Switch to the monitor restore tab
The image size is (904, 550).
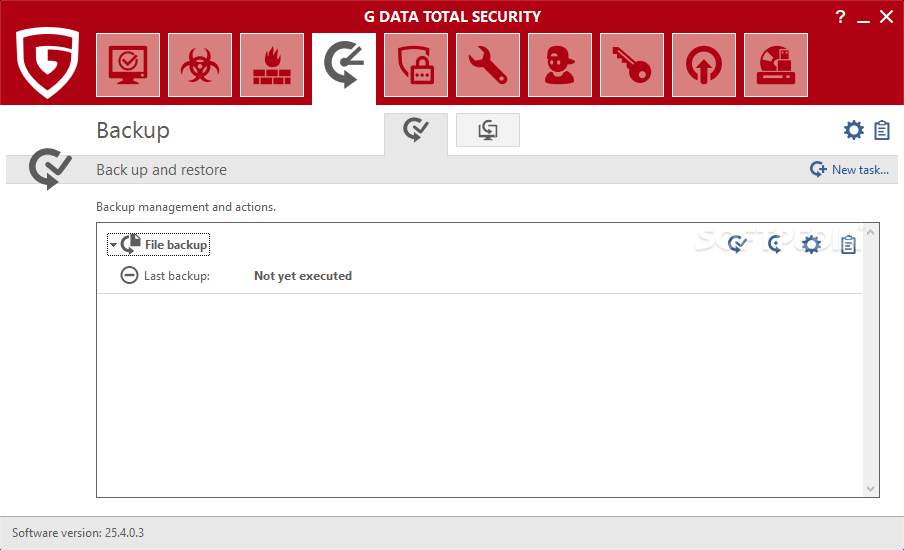pos(488,130)
